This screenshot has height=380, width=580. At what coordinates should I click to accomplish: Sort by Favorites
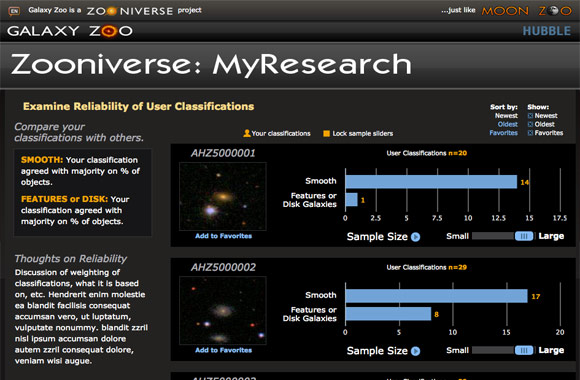pos(503,133)
